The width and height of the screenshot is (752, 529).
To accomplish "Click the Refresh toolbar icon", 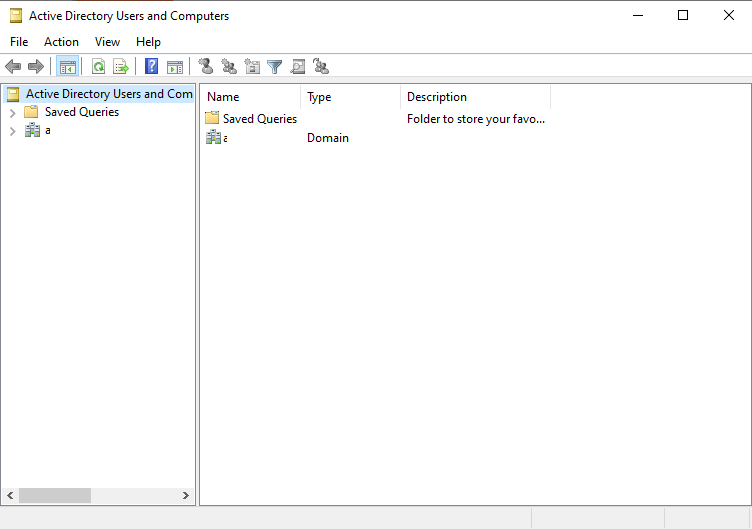I will (98, 67).
